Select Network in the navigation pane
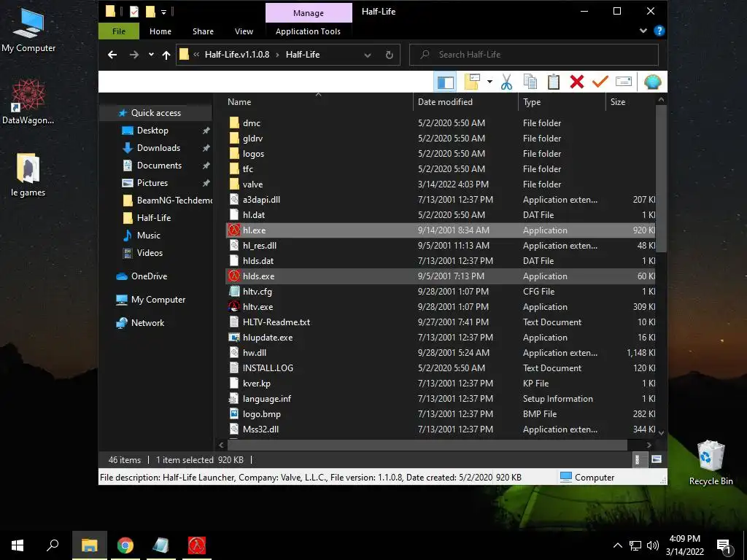Viewport: 747px width, 560px height. [147, 323]
